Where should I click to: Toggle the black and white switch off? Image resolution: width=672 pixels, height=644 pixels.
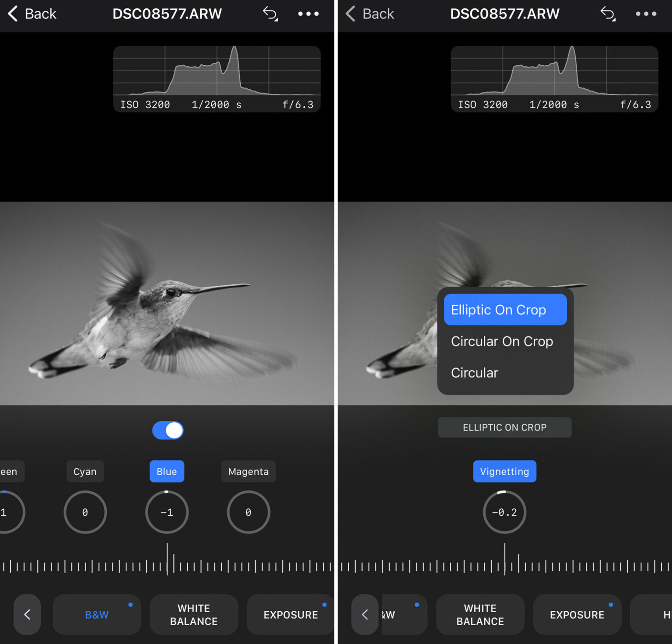coord(168,430)
